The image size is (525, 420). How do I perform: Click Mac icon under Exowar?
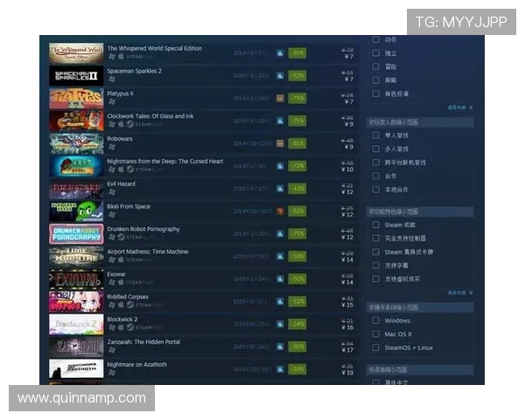pos(121,283)
